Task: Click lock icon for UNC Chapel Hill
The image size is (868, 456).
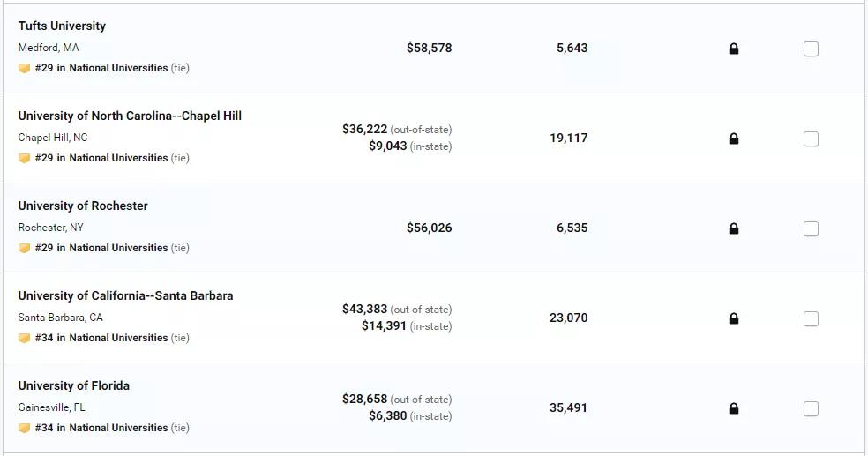Action: (734, 138)
